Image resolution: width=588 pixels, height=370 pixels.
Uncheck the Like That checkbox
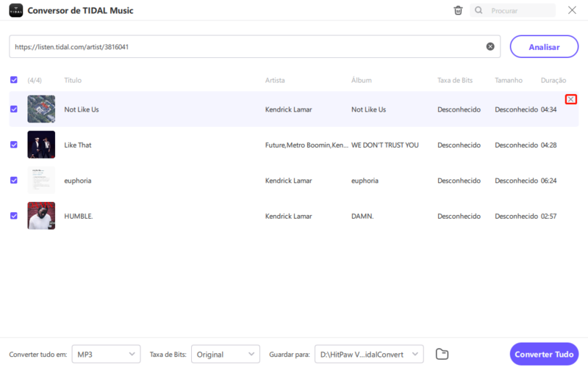click(x=14, y=145)
